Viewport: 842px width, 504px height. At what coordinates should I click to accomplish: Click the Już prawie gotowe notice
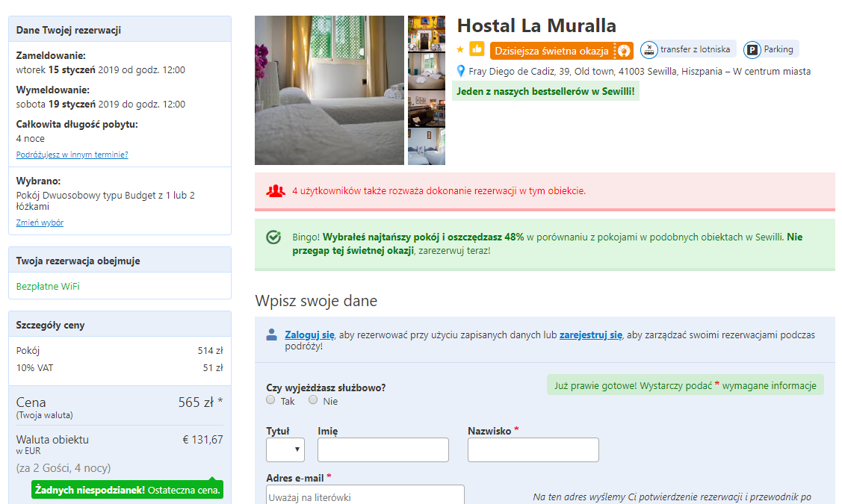point(685,385)
